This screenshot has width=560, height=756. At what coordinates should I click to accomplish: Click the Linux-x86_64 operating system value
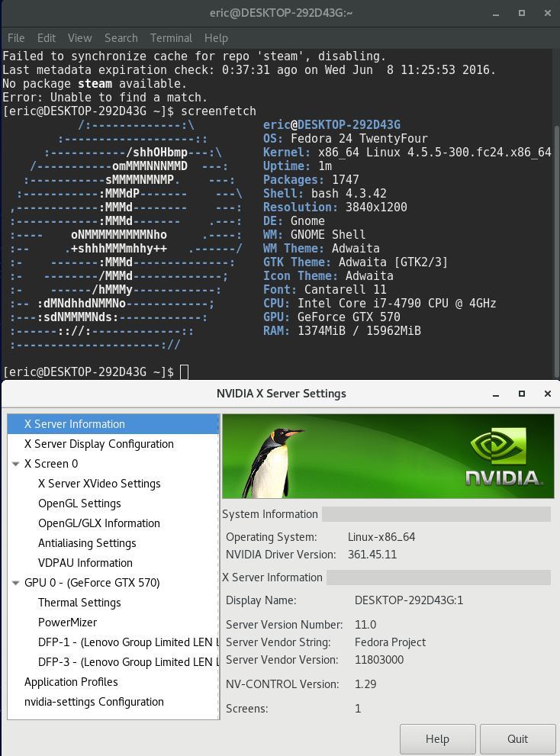coord(381,537)
